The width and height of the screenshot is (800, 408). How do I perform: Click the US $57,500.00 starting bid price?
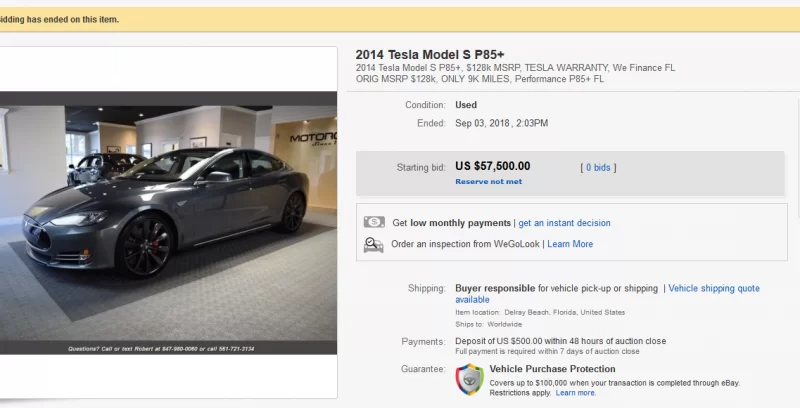pyautogui.click(x=492, y=167)
